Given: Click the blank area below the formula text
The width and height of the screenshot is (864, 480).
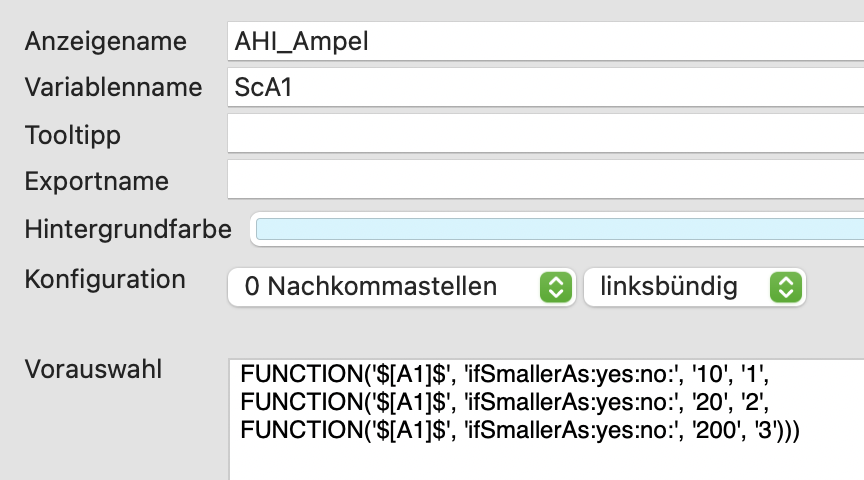Looking at the screenshot, I should coord(546,462).
